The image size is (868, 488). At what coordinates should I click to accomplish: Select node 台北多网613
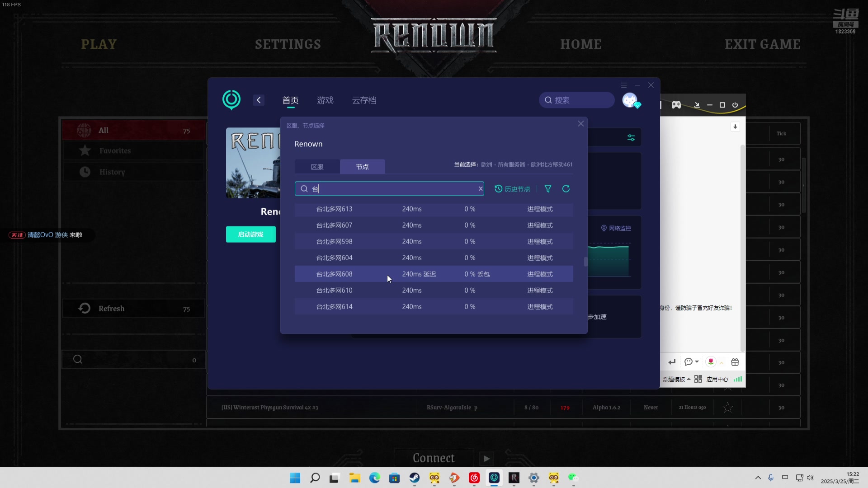[x=434, y=209]
